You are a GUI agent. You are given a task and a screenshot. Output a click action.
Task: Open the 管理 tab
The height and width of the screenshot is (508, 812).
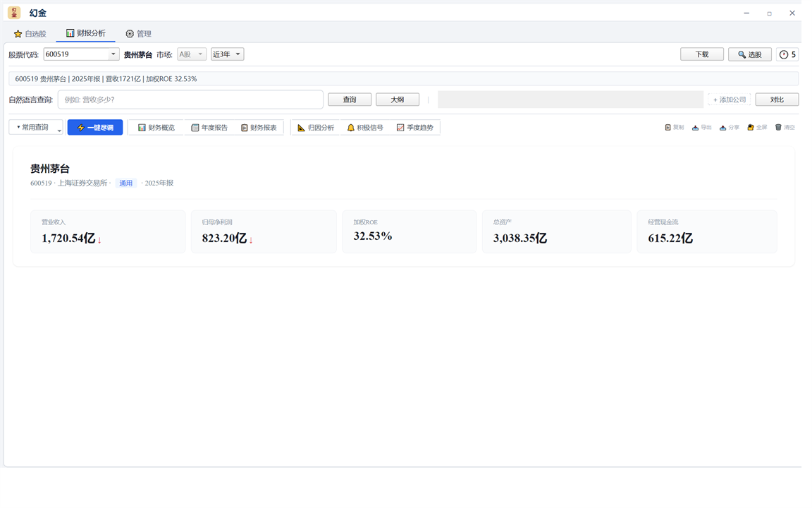pos(138,34)
